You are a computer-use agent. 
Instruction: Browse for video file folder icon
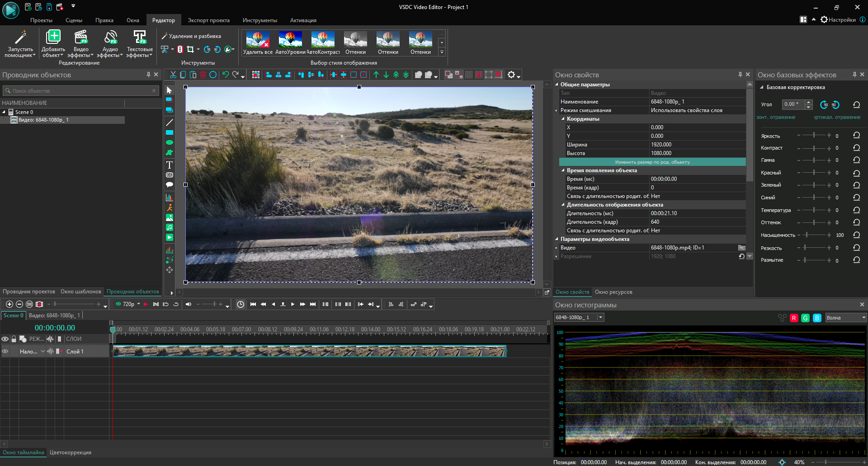(741, 248)
